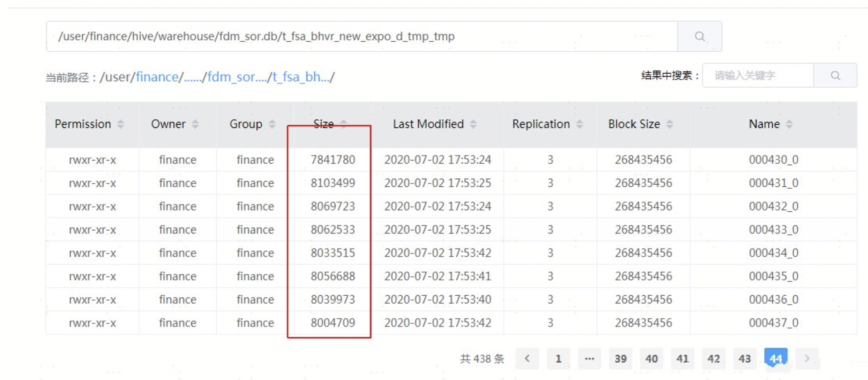The image size is (868, 380).
Task: Click size value 8033515
Action: point(333,253)
